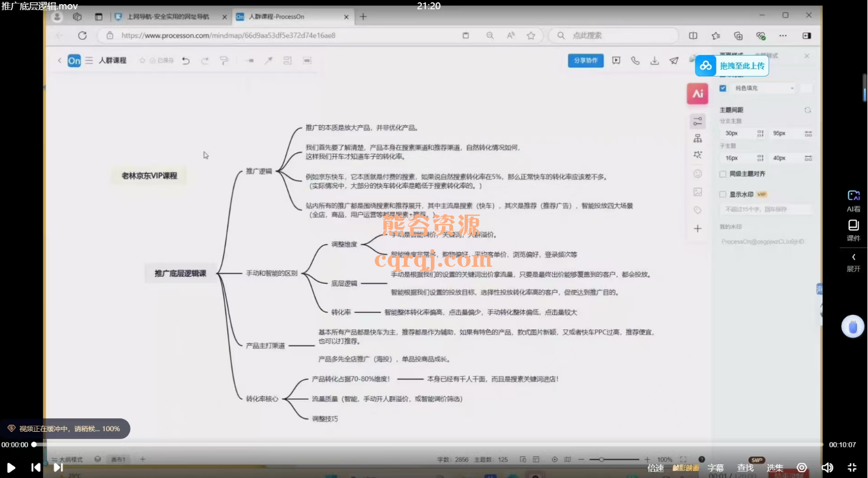Play the video with the play button

tap(11, 467)
